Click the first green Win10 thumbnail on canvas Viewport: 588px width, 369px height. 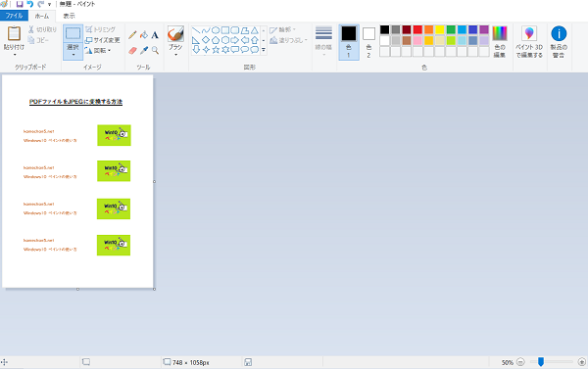[x=114, y=135]
